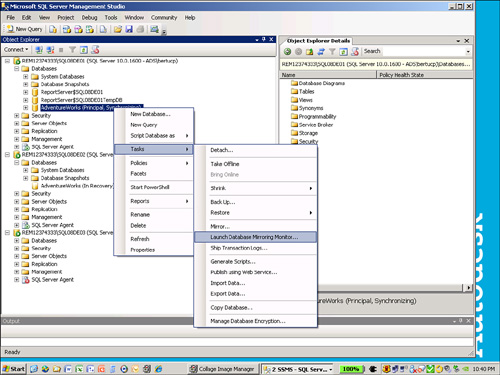This screenshot has width=500, height=375.
Task: Click the Back arrow in Object Explorer Details
Action: click(287, 51)
